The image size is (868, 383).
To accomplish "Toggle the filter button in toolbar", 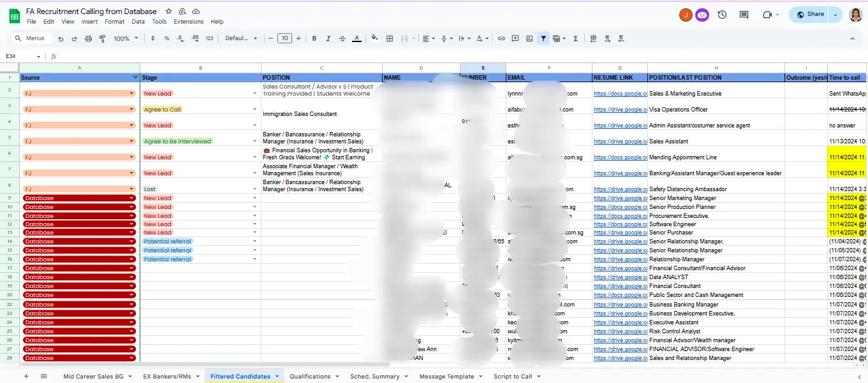I will pos(543,39).
